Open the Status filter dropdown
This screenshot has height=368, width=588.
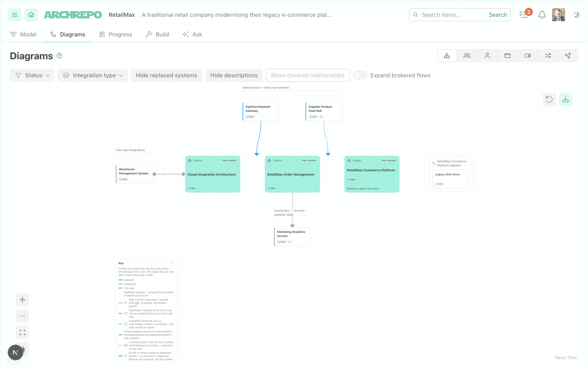(32, 75)
